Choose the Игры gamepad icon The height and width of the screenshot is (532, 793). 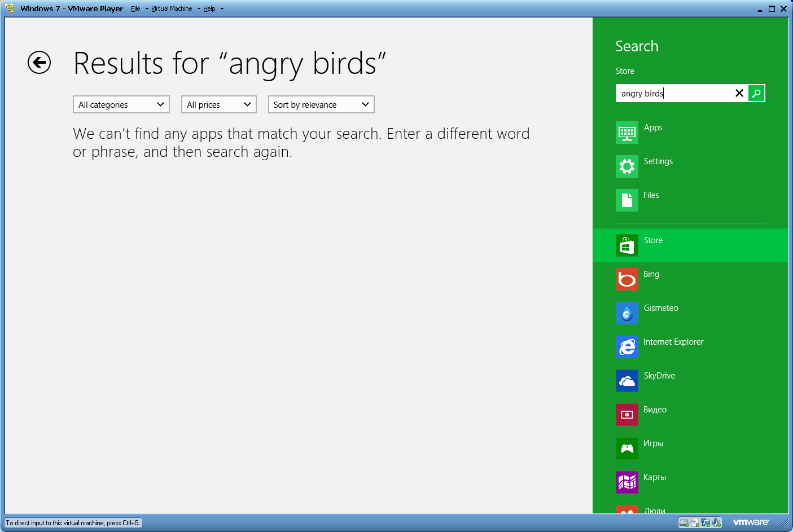click(626, 449)
